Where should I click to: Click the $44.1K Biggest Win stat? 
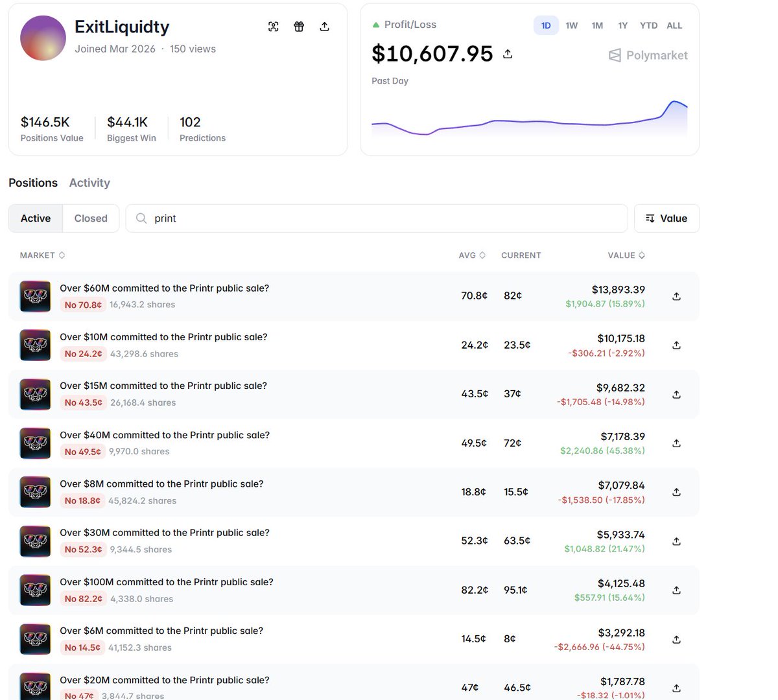132,128
